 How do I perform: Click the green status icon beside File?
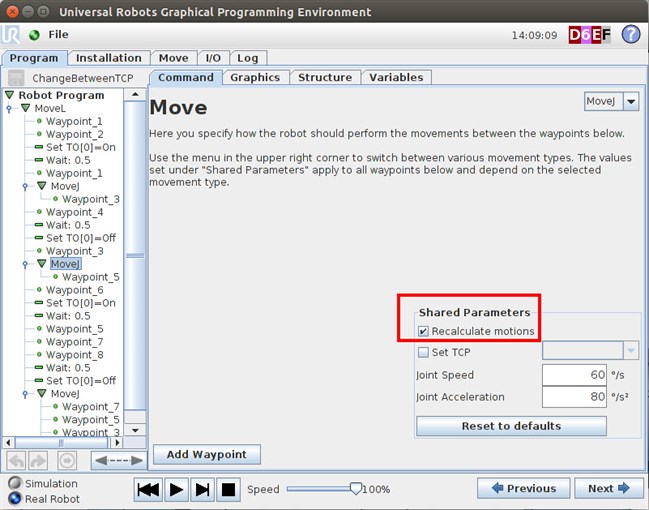(34, 35)
